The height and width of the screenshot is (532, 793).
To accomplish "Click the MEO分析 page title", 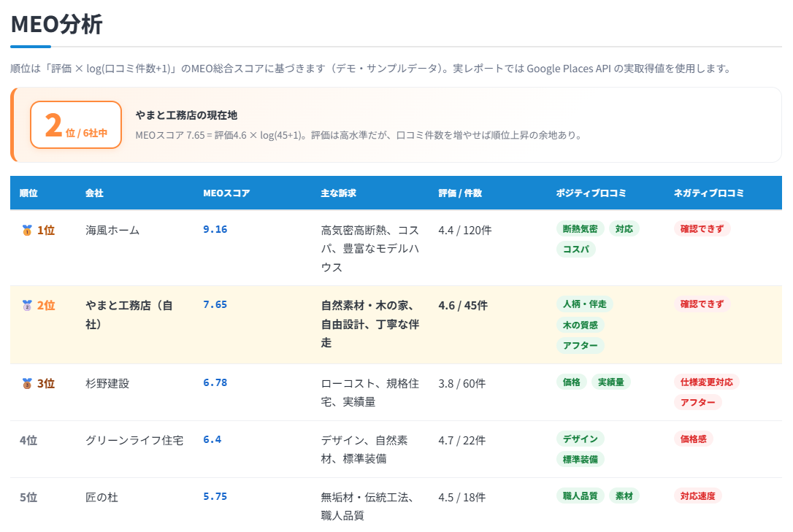I will pos(57,24).
